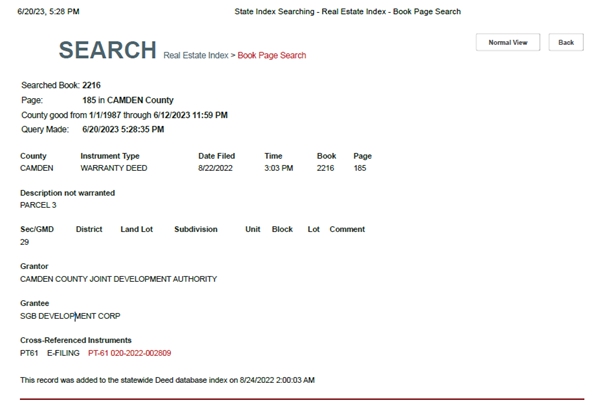Click the grantor name Camden County Joint Development Authority
Viewport: 605px width, 407px height.
click(118, 279)
